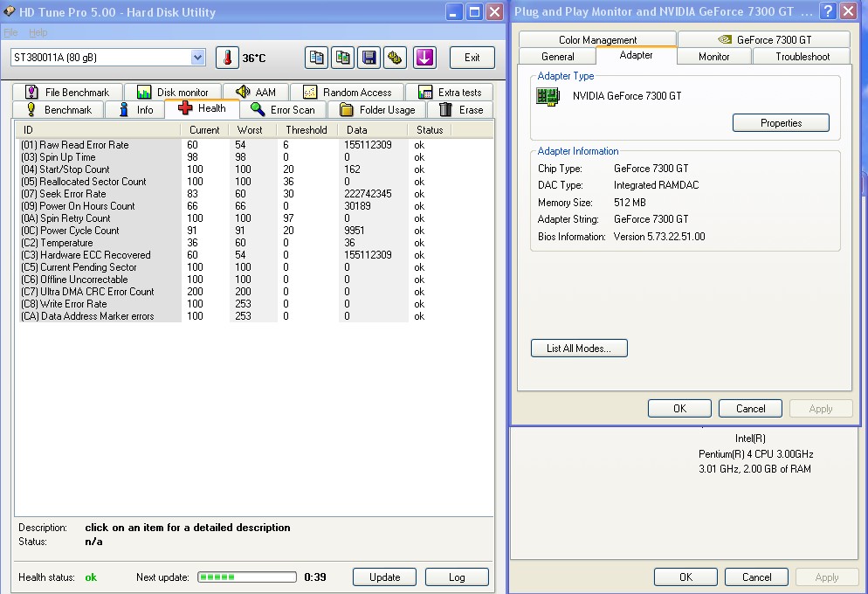Image resolution: width=868 pixels, height=594 pixels.
Task: Click the copy screenshot to clipboard icon
Action: pyautogui.click(x=343, y=58)
